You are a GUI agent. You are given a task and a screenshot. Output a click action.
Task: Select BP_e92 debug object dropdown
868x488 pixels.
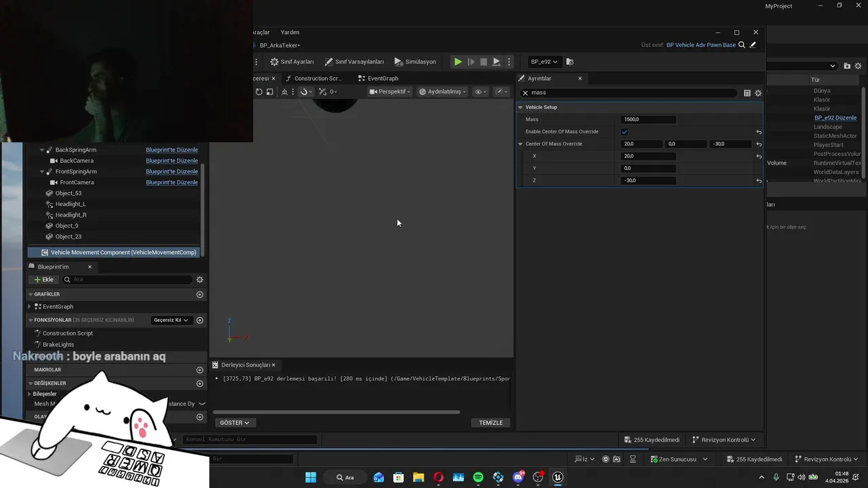tap(544, 62)
